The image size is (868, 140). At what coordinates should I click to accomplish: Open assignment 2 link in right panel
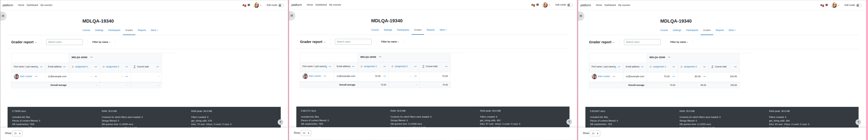690,67
